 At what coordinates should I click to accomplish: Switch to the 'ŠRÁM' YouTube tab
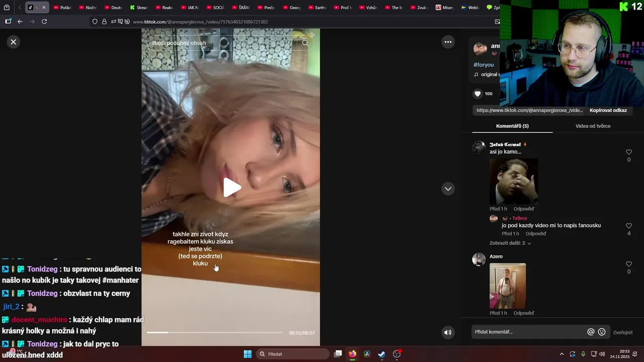[x=240, y=8]
